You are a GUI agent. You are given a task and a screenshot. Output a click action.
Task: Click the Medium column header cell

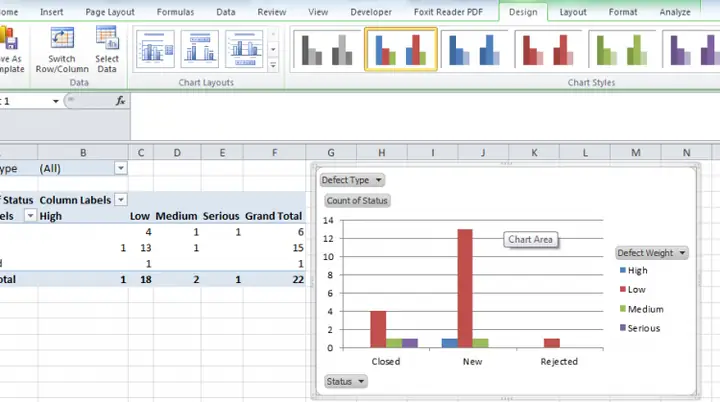tap(177, 216)
